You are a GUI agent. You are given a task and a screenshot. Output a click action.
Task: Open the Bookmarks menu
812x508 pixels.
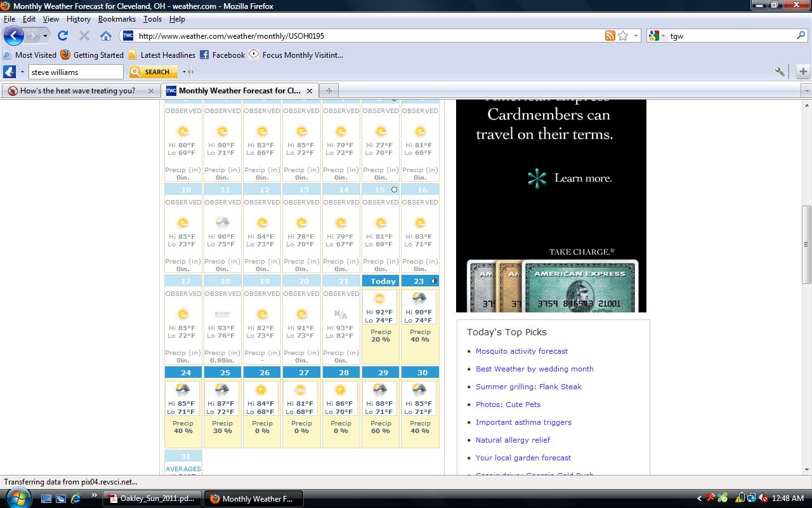point(117,19)
